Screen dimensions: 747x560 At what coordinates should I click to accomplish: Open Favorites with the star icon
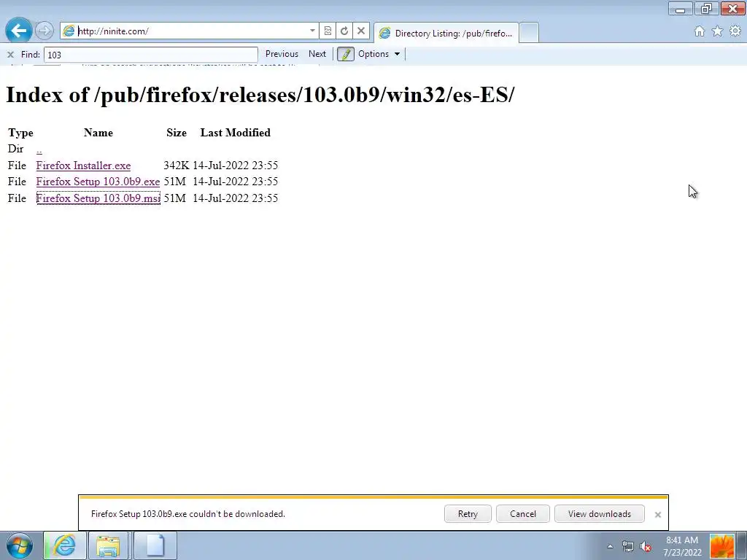(717, 31)
